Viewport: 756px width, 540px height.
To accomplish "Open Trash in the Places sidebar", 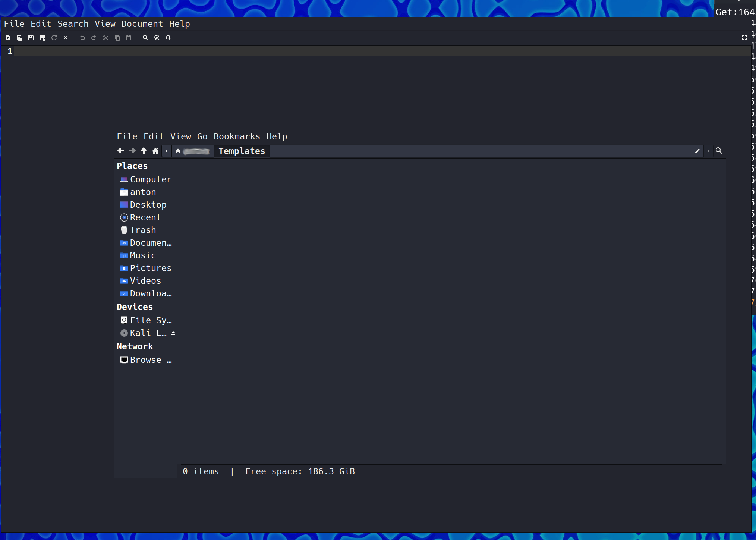I will click(143, 230).
